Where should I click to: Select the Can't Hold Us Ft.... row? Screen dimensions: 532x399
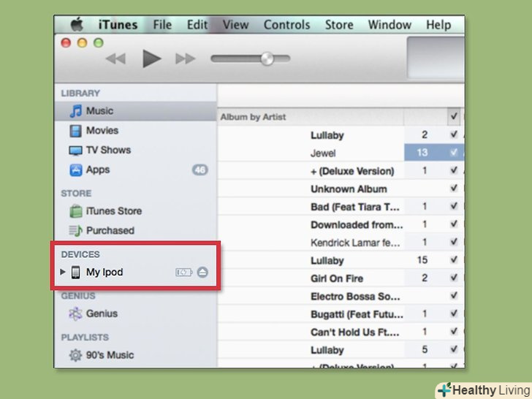coord(341,332)
